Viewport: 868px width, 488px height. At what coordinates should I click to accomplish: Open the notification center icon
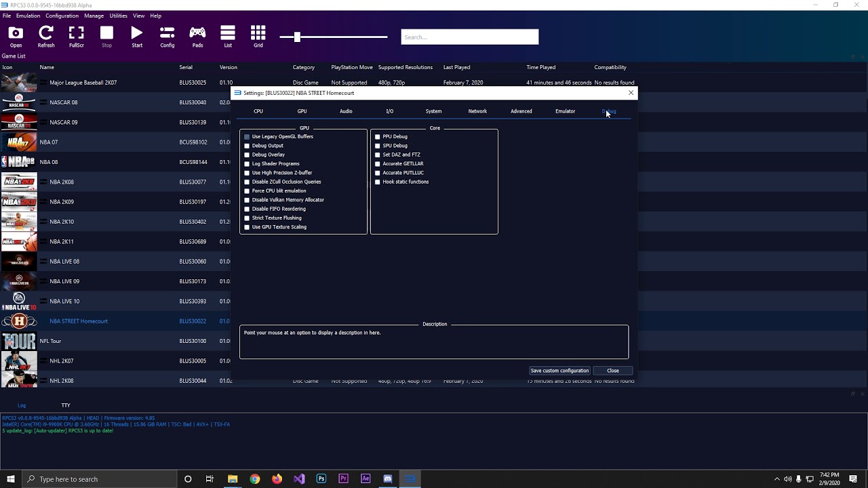tap(853, 479)
